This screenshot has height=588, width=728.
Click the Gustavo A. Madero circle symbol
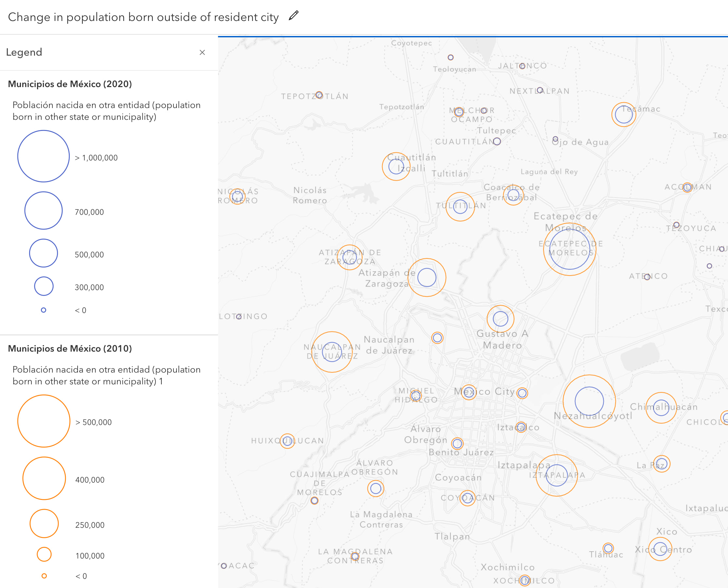tap(501, 319)
